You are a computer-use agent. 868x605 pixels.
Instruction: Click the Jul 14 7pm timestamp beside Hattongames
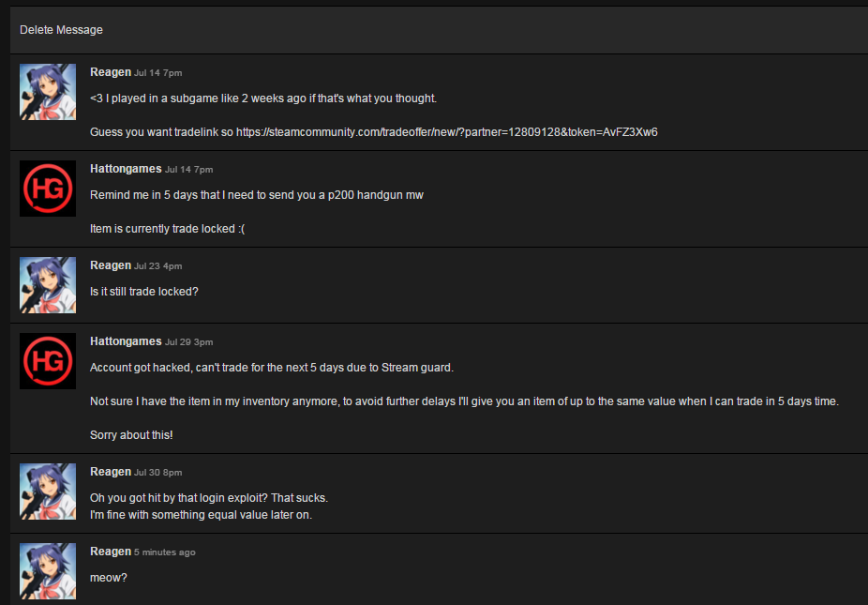(x=188, y=170)
